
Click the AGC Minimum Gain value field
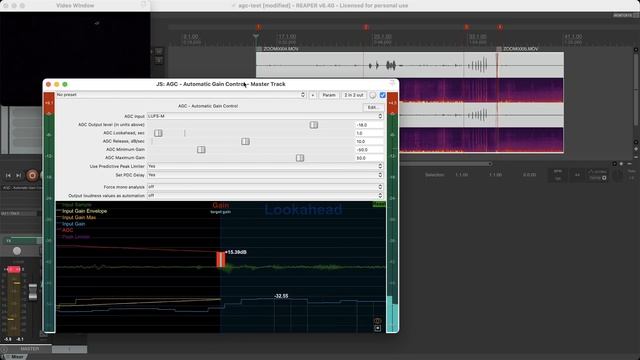[369, 150]
